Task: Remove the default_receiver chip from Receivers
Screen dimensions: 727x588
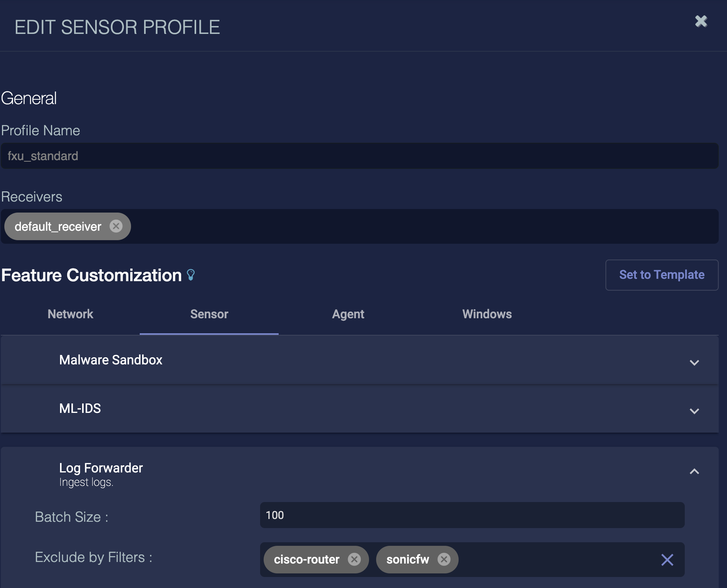Action: coord(116,226)
